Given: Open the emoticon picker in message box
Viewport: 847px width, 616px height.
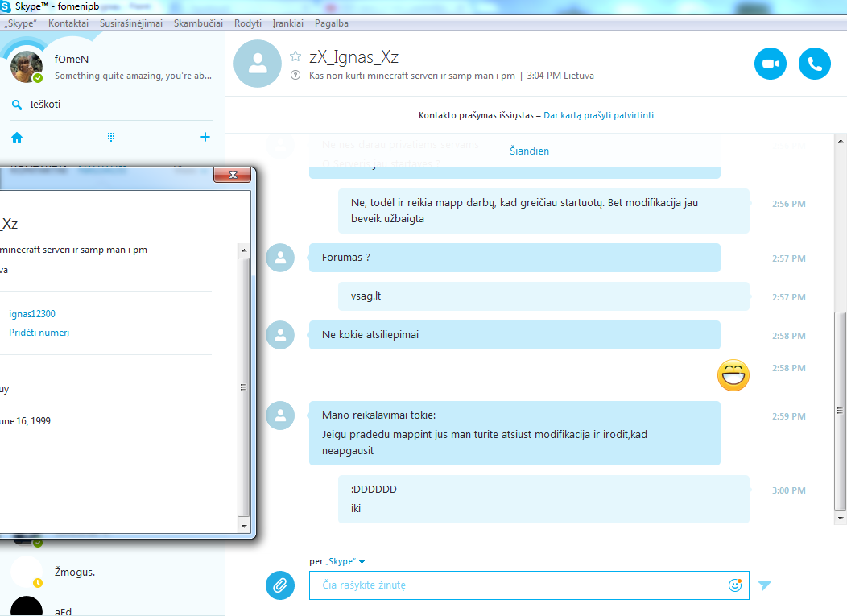Looking at the screenshot, I should coord(734,585).
